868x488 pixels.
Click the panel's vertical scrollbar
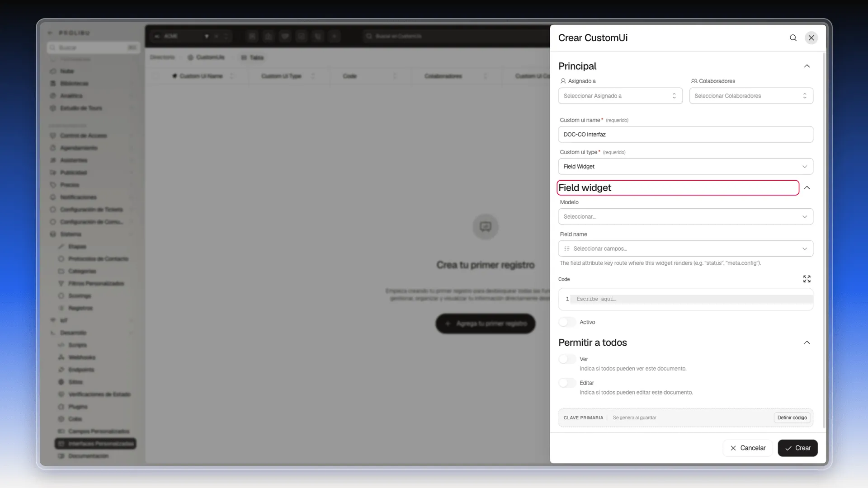pos(824,239)
